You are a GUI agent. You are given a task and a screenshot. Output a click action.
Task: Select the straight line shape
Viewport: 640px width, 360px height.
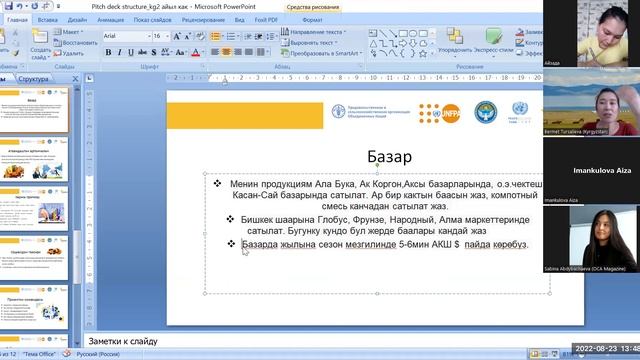point(383,33)
